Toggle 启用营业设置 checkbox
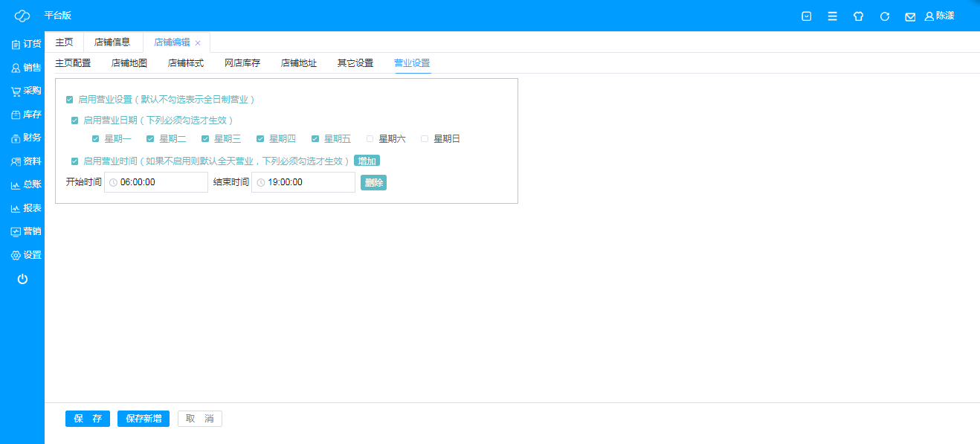980x444 pixels. click(70, 100)
